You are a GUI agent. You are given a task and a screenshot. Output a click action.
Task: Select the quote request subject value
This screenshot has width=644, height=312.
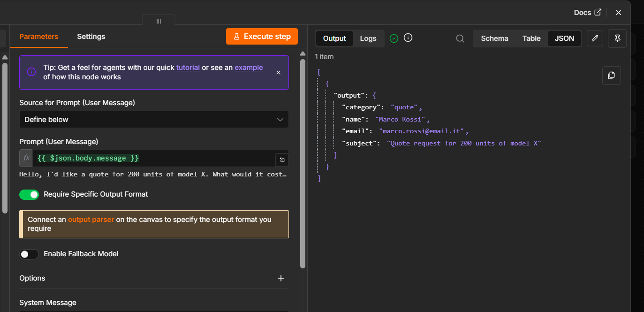click(464, 143)
